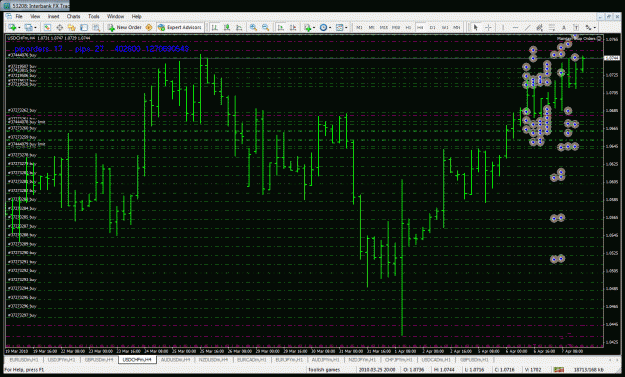Viewport: 625px width, 377px height.
Task: Select the Crosshair tool
Action: pyautogui.click(x=488, y=27)
